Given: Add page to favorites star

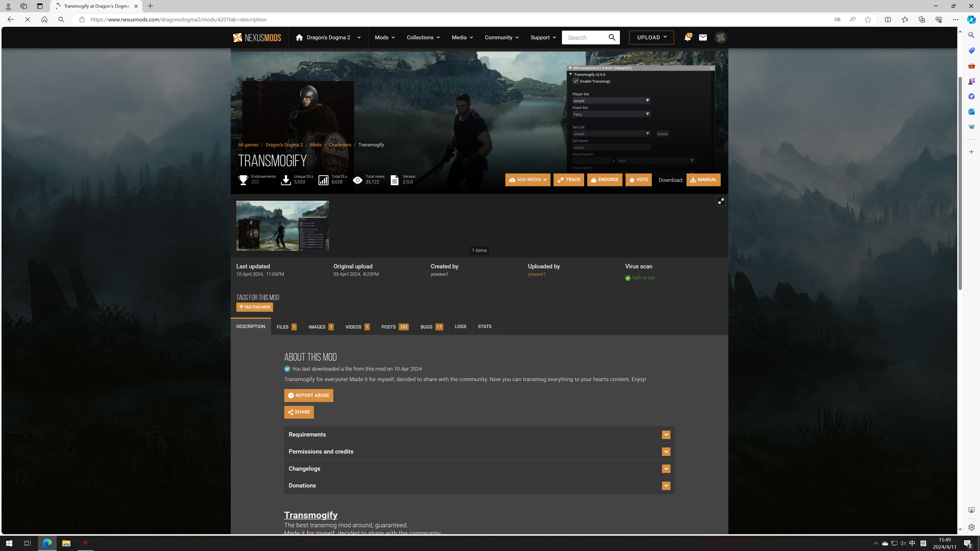Looking at the screenshot, I should point(868,19).
